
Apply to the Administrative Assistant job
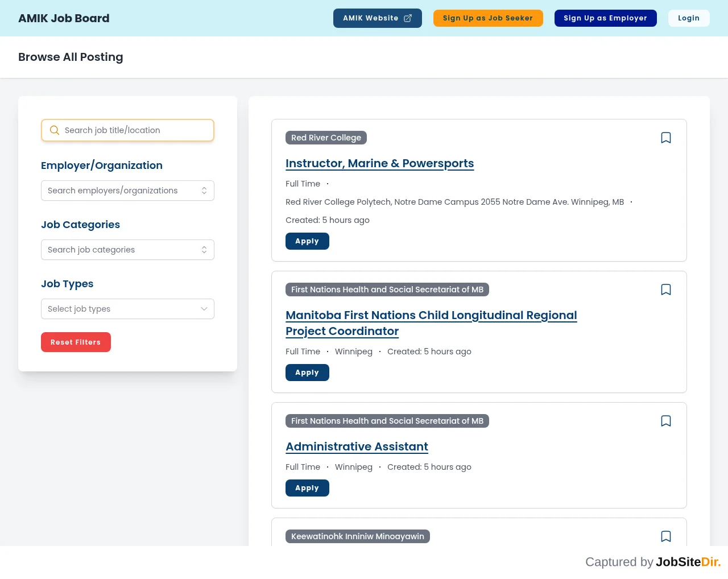(307, 488)
